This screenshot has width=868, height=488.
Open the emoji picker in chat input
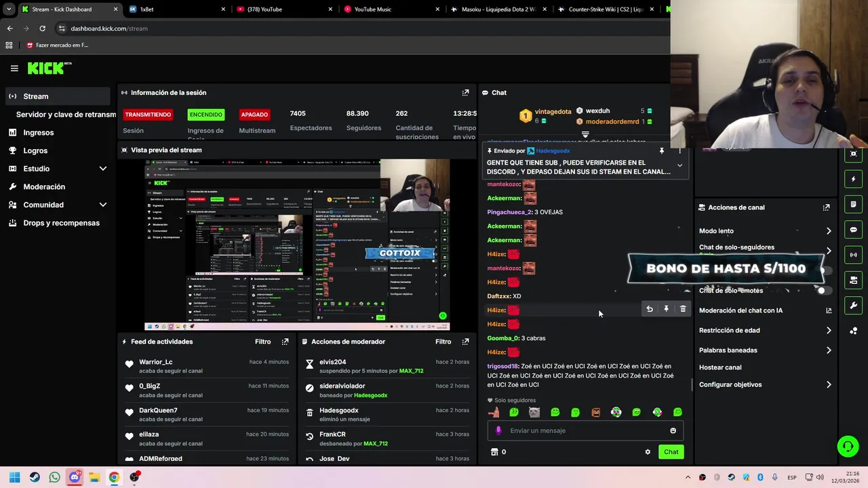click(673, 430)
